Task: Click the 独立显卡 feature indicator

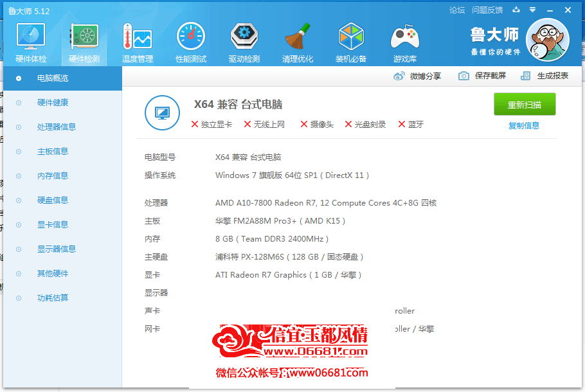Action: pos(212,125)
